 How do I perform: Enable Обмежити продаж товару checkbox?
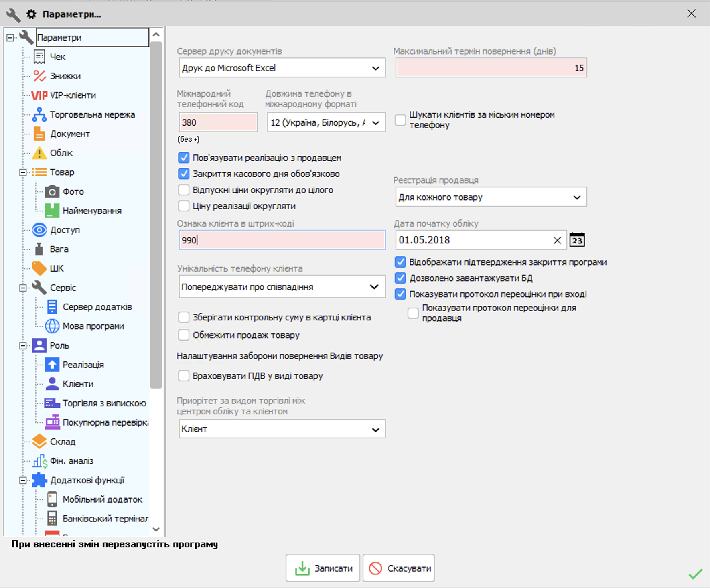[x=184, y=335]
